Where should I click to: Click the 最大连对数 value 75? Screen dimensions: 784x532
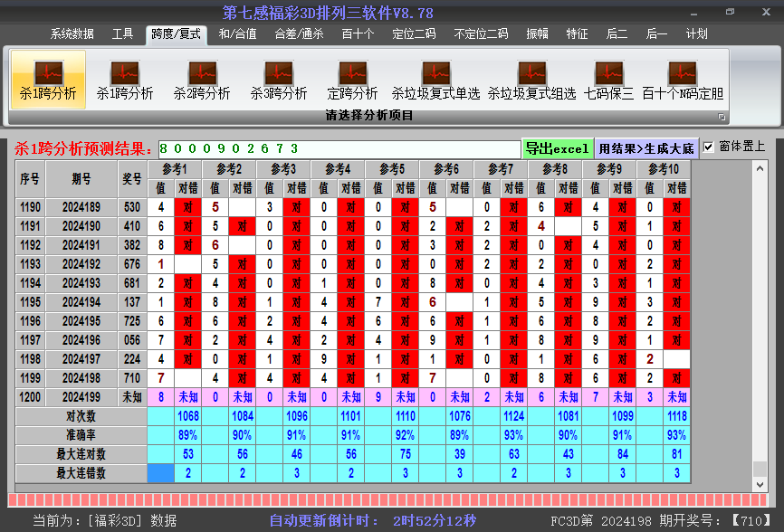coord(406,454)
